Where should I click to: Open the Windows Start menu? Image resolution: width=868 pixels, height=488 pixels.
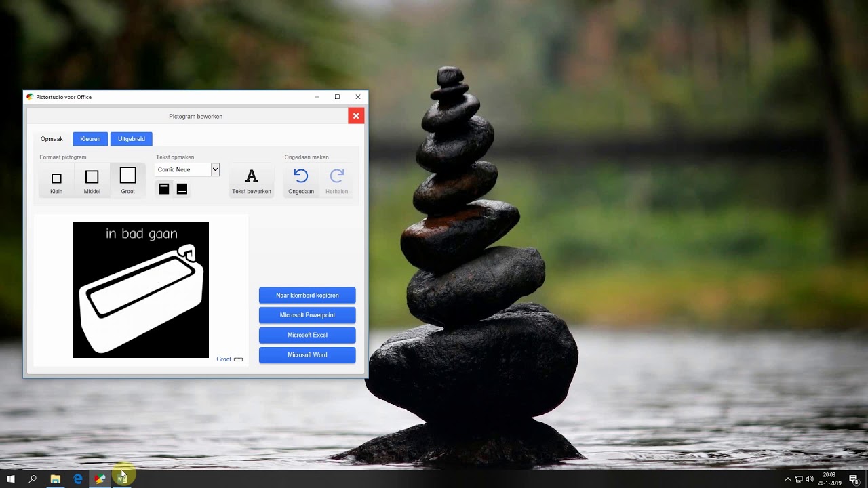pyautogui.click(x=11, y=479)
